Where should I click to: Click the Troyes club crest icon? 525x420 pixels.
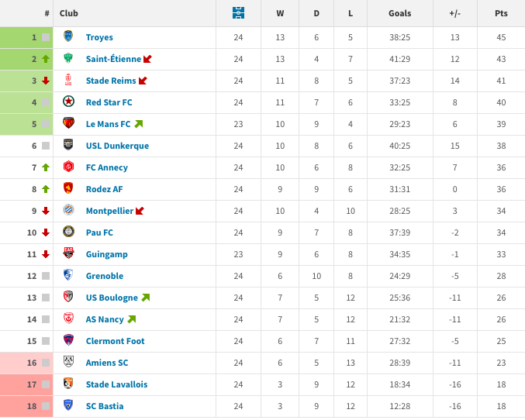click(68, 37)
